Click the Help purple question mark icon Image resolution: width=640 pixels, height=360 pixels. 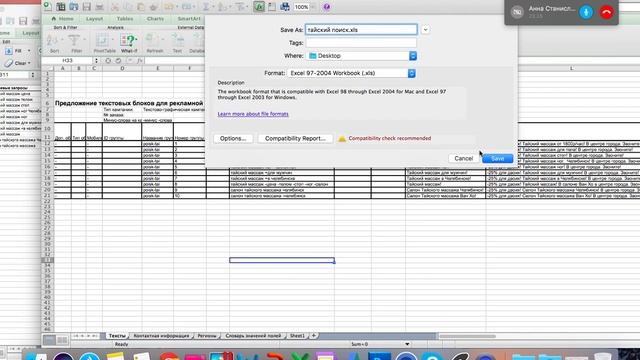click(327, 7)
